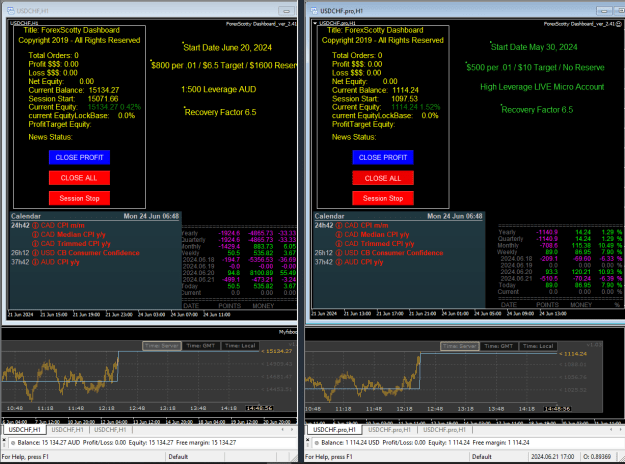This screenshot has height=464, width=625.
Task: Click the left tab-scroll arrow in the right window
Action: (611, 430)
